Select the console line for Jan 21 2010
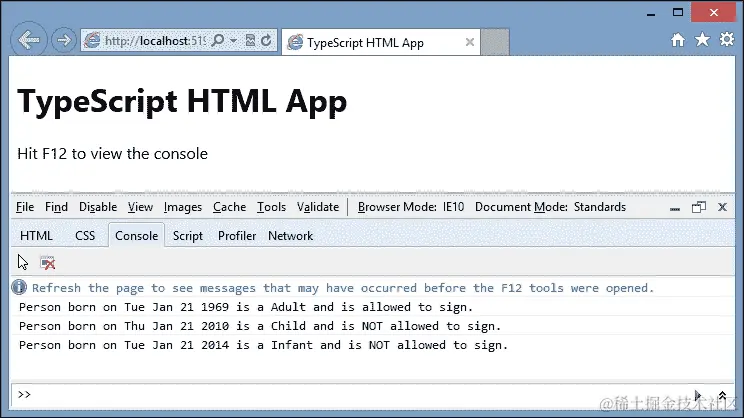 tap(260, 326)
